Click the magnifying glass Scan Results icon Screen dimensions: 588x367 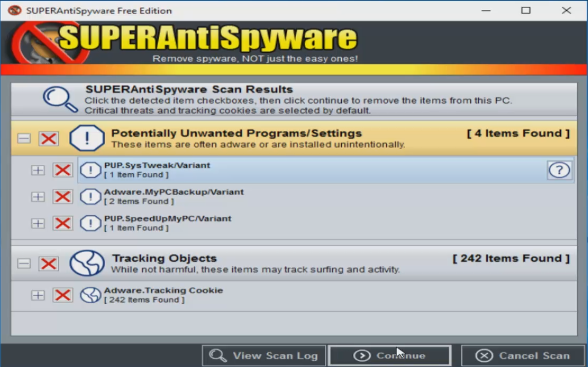[x=60, y=99]
